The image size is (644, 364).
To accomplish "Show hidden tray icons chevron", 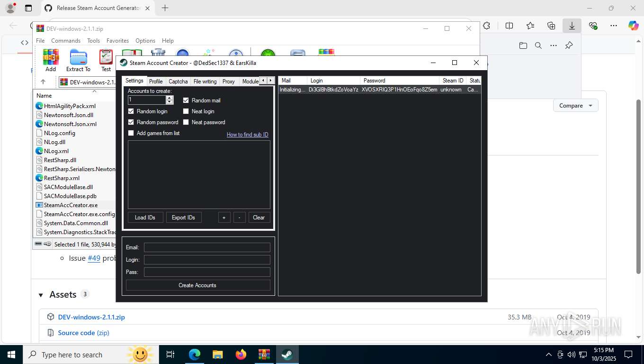I will pos(549,355).
